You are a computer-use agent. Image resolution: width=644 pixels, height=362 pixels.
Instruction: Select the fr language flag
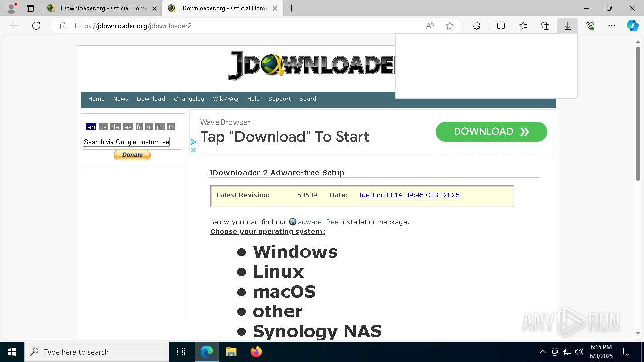139,127
